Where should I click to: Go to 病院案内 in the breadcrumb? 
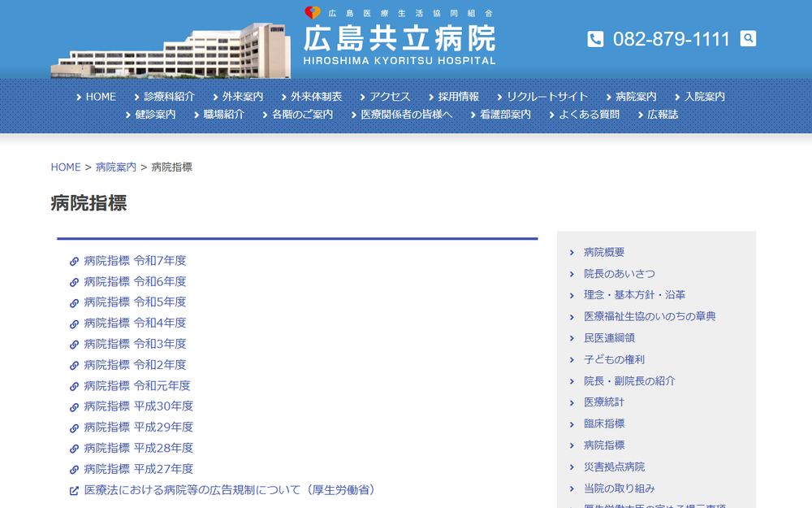tap(116, 167)
